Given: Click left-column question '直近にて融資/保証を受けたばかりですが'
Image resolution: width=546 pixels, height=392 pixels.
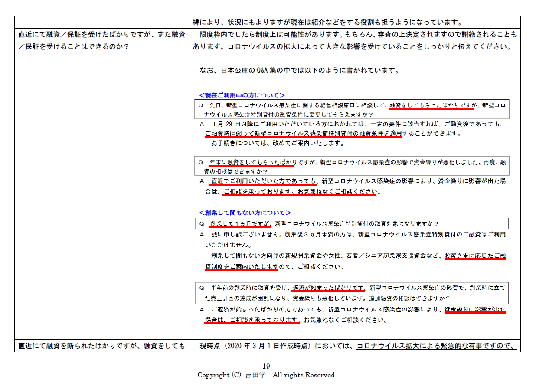Looking at the screenshot, I should point(101,34).
